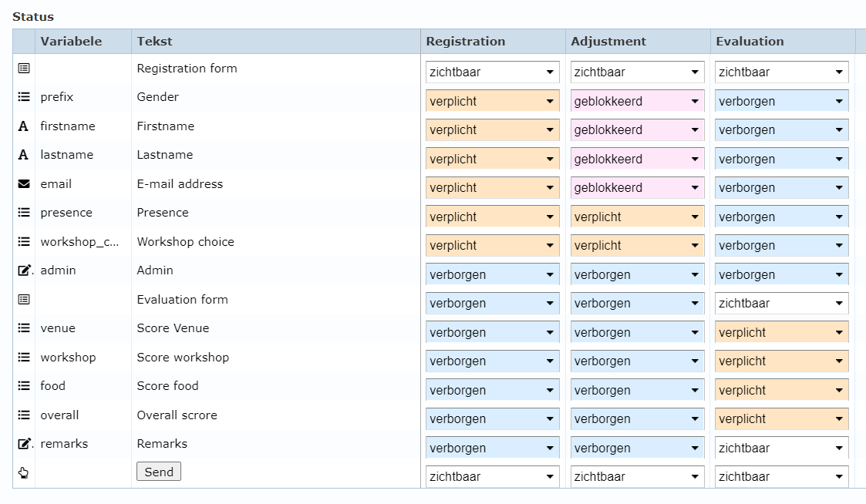This screenshot has height=504, width=866.
Task: Open Evaluation dropdown for Overall scrore
Action: pos(781,419)
